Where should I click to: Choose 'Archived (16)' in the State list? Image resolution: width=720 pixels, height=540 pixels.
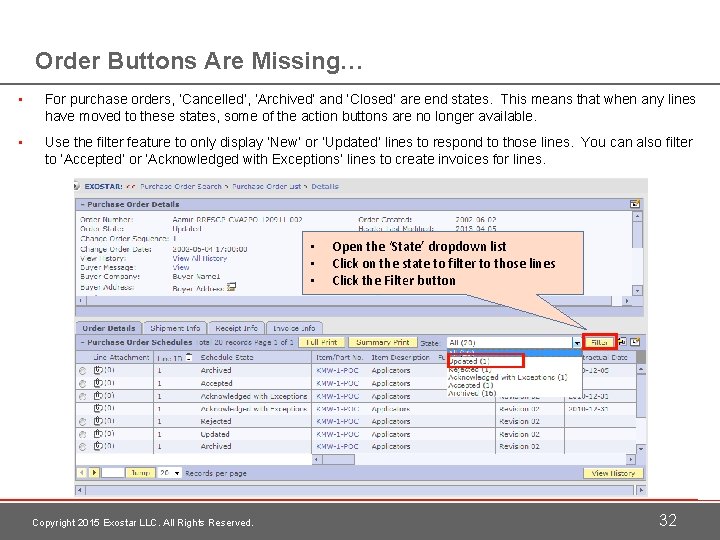click(x=472, y=393)
